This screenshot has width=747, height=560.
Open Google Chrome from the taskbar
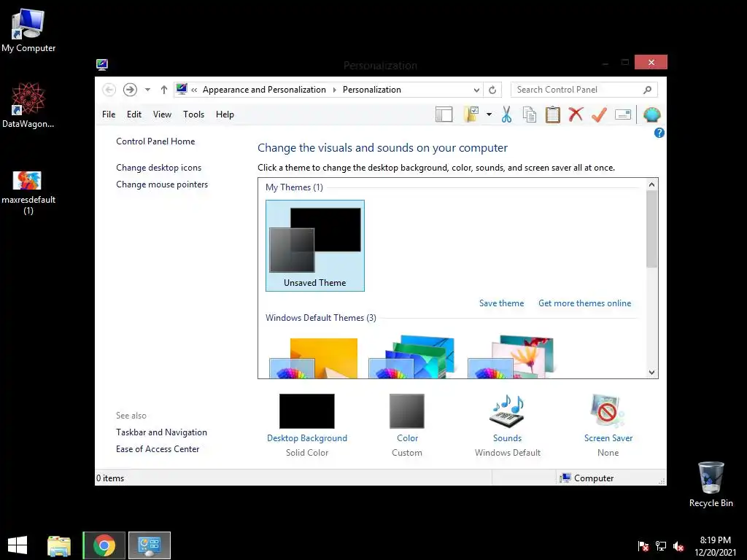pos(104,545)
